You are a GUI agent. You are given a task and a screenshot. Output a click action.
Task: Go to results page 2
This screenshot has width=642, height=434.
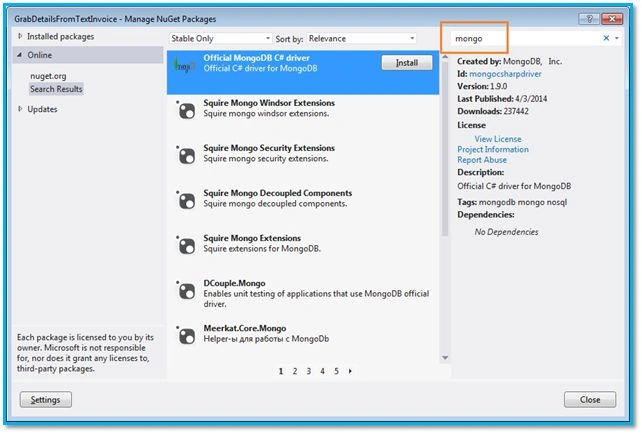coord(295,371)
